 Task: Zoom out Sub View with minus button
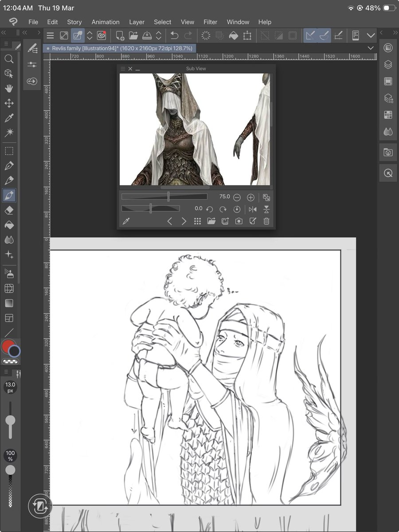point(237,197)
